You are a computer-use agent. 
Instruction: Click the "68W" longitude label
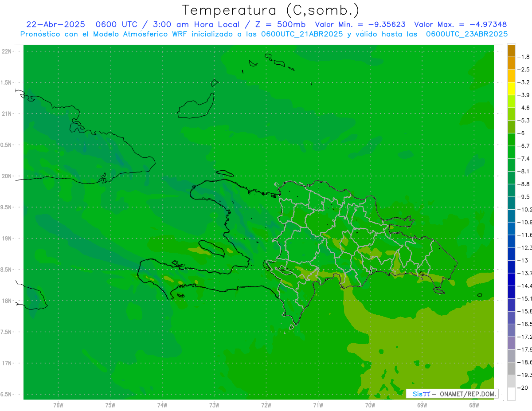pos(474,405)
